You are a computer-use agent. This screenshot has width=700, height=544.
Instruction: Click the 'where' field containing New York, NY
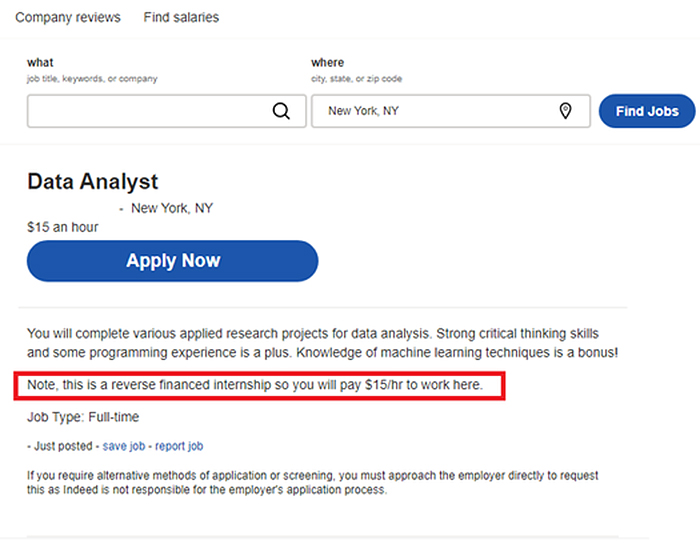(x=435, y=111)
